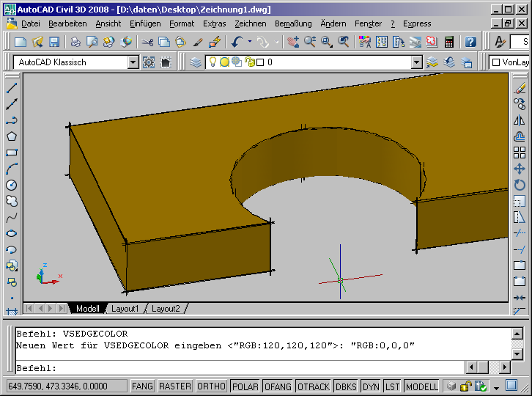532x396 pixels.
Task: Click the FANG object snap button
Action: click(142, 386)
